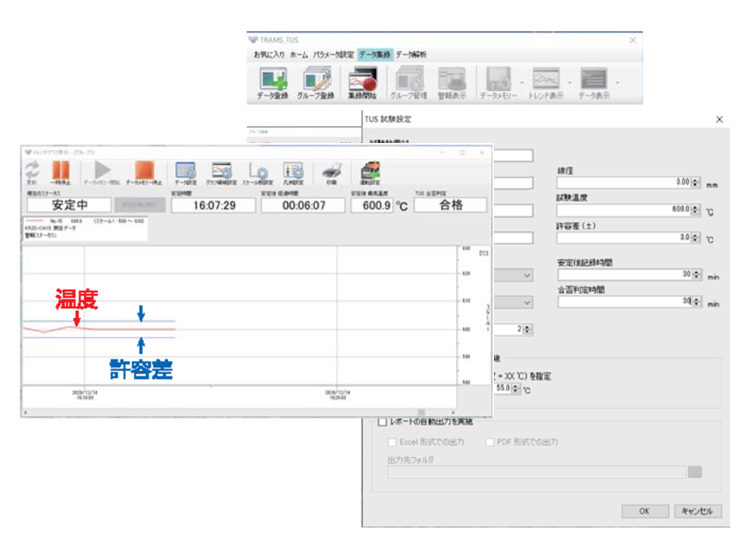Screen dimensions: 747x560
Task: Click the 16:07:29 time readout
Action: [214, 205]
